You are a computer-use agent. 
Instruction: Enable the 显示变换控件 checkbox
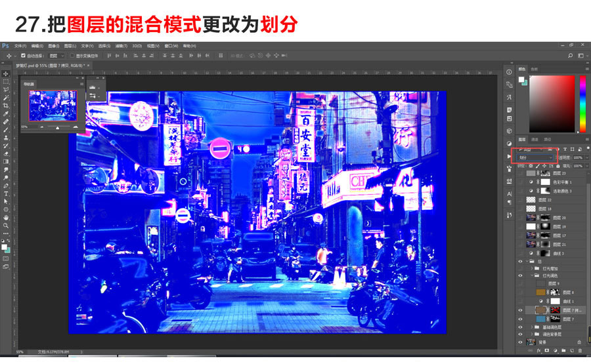(x=72, y=56)
